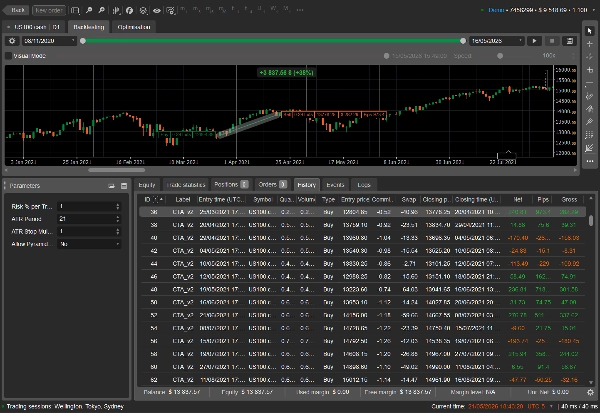This screenshot has height=413, width=600.
Task: Select history row with ID 52
Action: coord(362,315)
